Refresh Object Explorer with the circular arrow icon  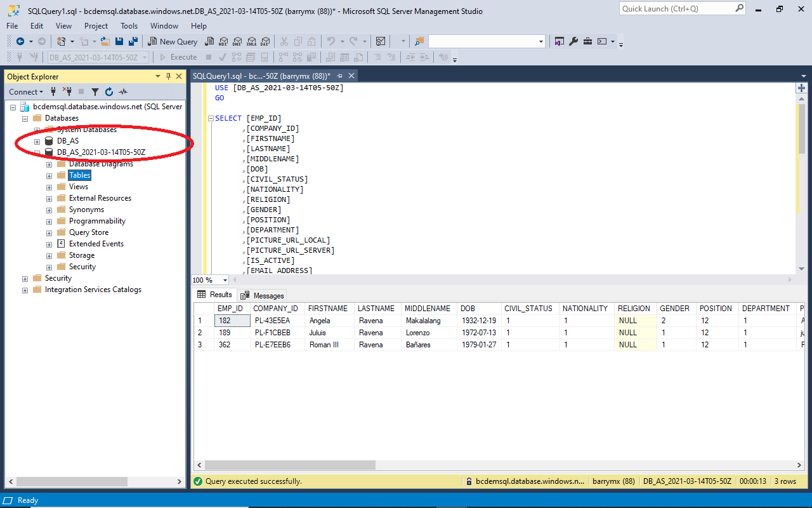pyautogui.click(x=109, y=91)
